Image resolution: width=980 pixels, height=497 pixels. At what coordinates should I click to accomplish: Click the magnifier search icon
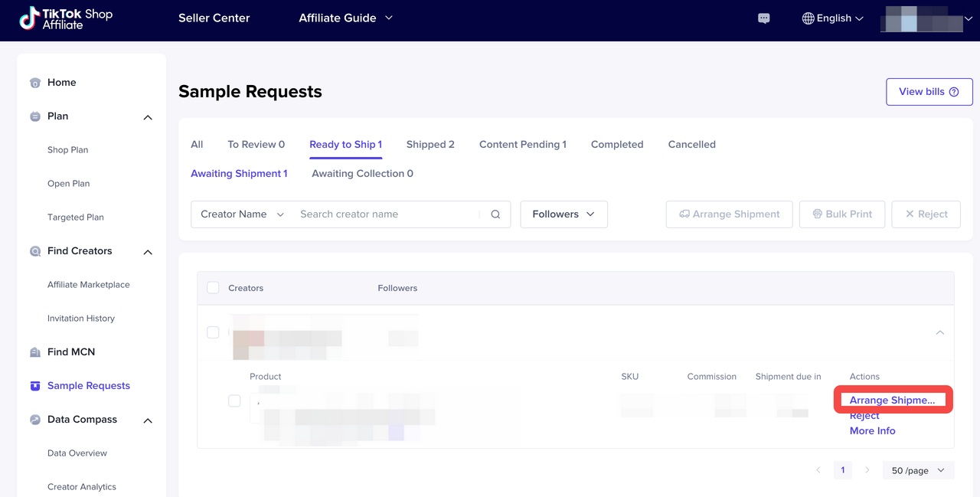point(495,214)
